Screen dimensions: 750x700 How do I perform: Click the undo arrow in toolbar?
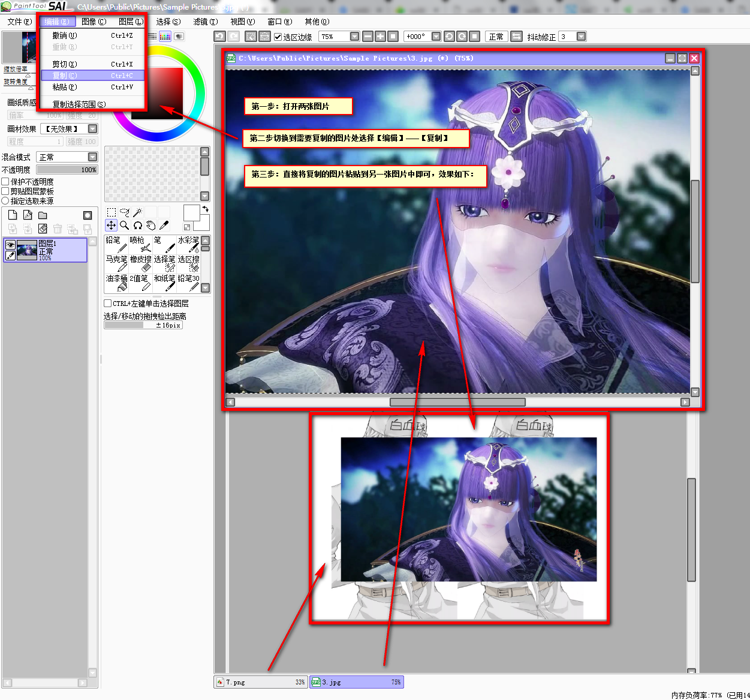pyautogui.click(x=219, y=37)
